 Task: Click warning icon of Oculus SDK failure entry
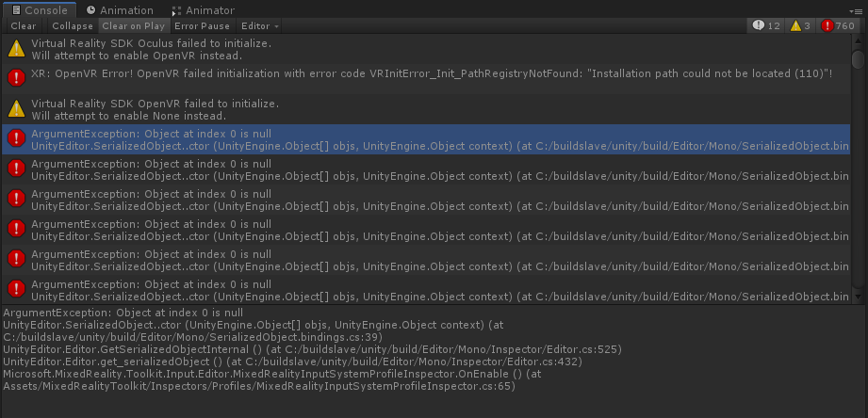click(16, 49)
